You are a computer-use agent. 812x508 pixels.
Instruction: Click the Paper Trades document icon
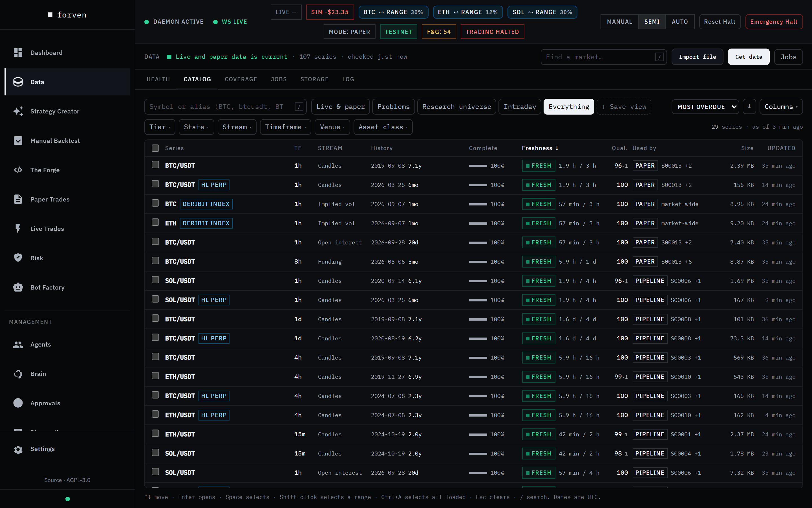click(18, 199)
